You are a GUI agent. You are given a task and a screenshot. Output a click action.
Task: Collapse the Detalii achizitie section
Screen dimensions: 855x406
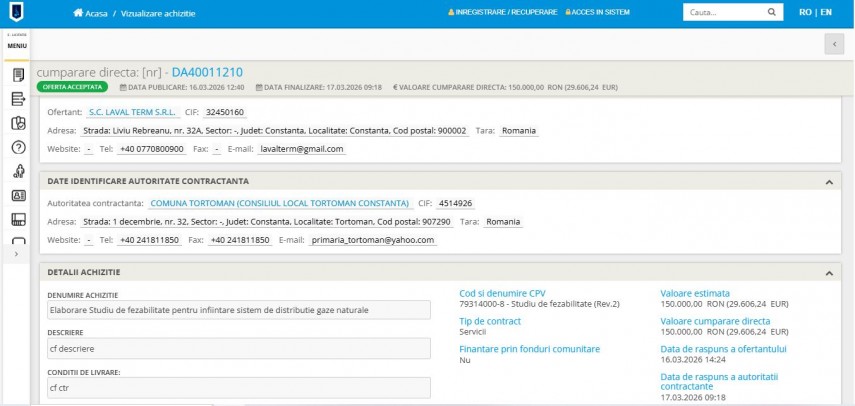(x=828, y=272)
